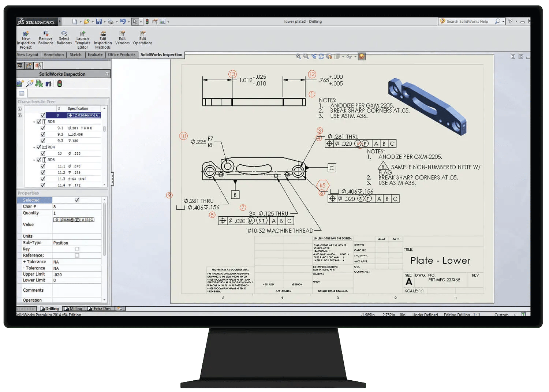Click the Zoom to Area magnifier icon
549x392 pixels.
coord(306,57)
